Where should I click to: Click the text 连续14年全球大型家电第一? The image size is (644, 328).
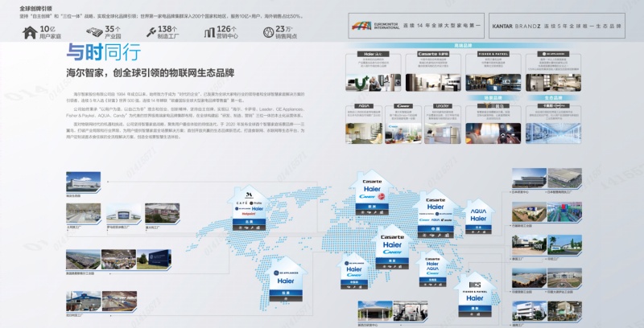(442, 26)
